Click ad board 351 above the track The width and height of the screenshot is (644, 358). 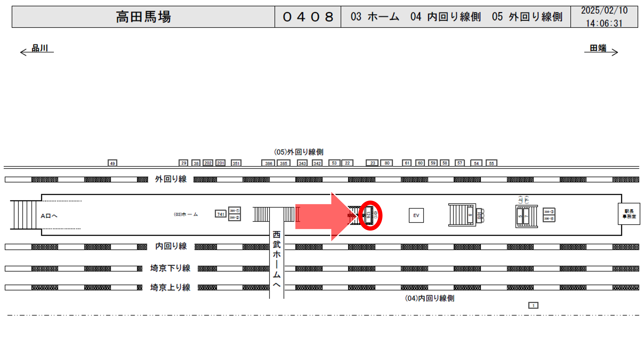pyautogui.click(x=236, y=163)
